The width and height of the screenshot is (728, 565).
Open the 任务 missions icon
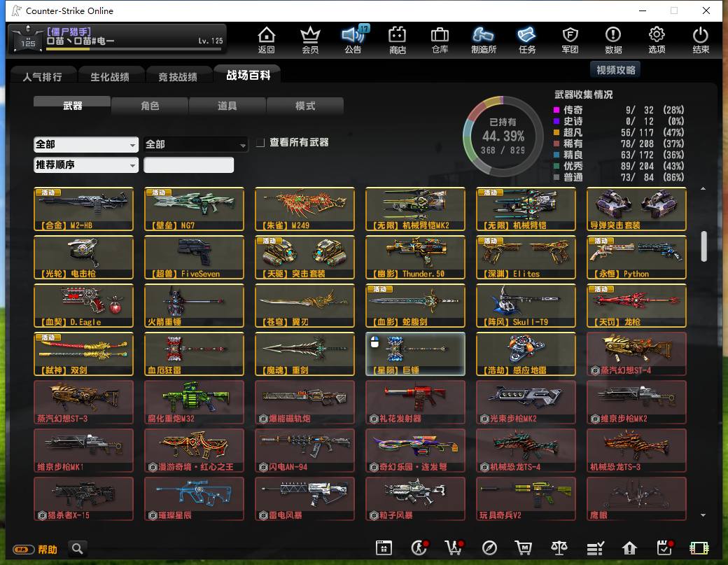527,39
